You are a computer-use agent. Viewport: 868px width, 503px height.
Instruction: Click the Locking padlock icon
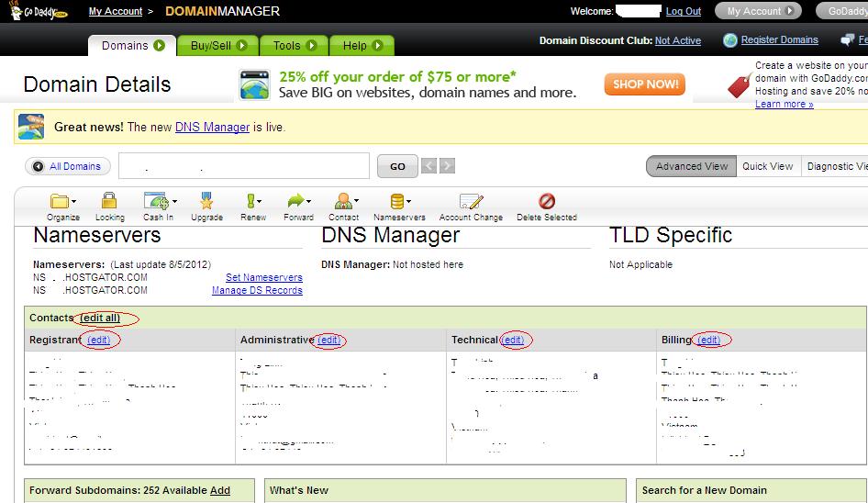click(109, 200)
